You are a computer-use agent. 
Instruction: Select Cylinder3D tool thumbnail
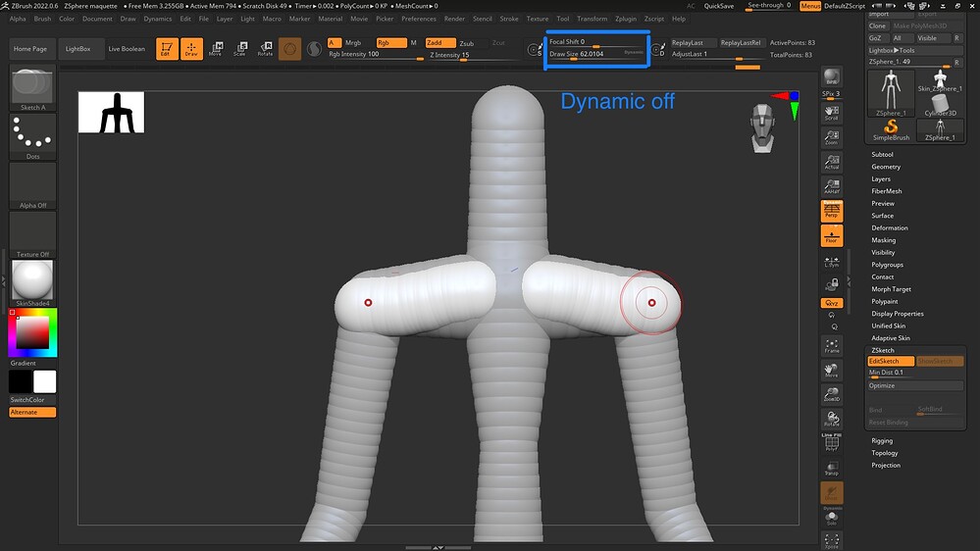point(940,105)
